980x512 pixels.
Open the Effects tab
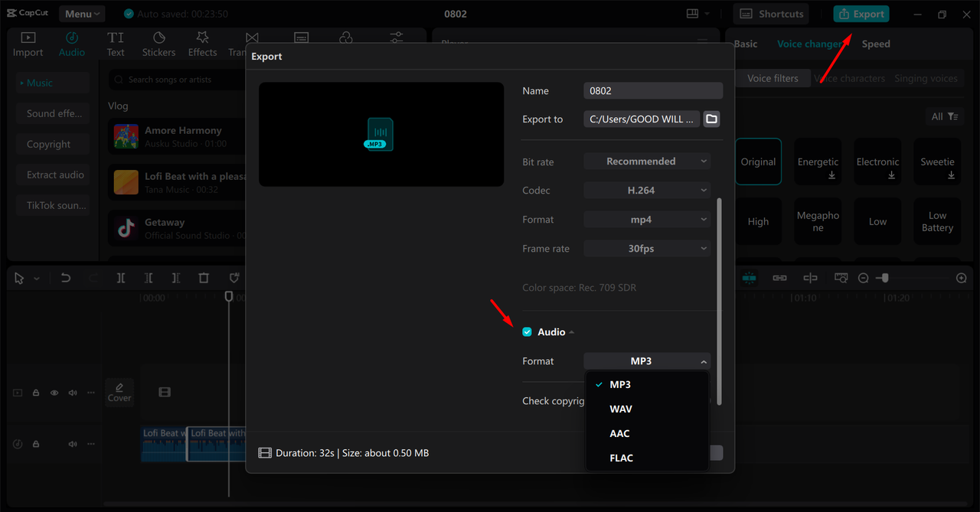coord(202,44)
